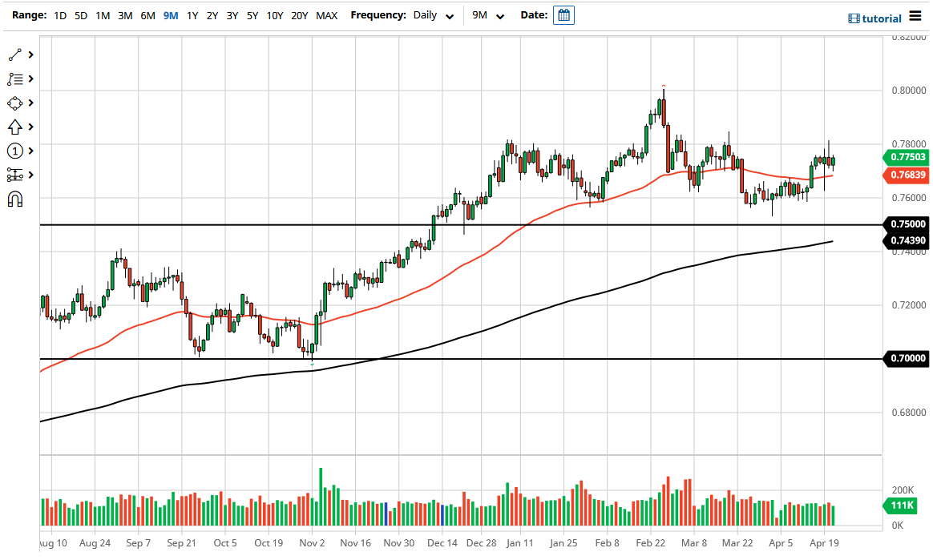
Task: Click the film icon next to tutorial
Action: click(854, 16)
